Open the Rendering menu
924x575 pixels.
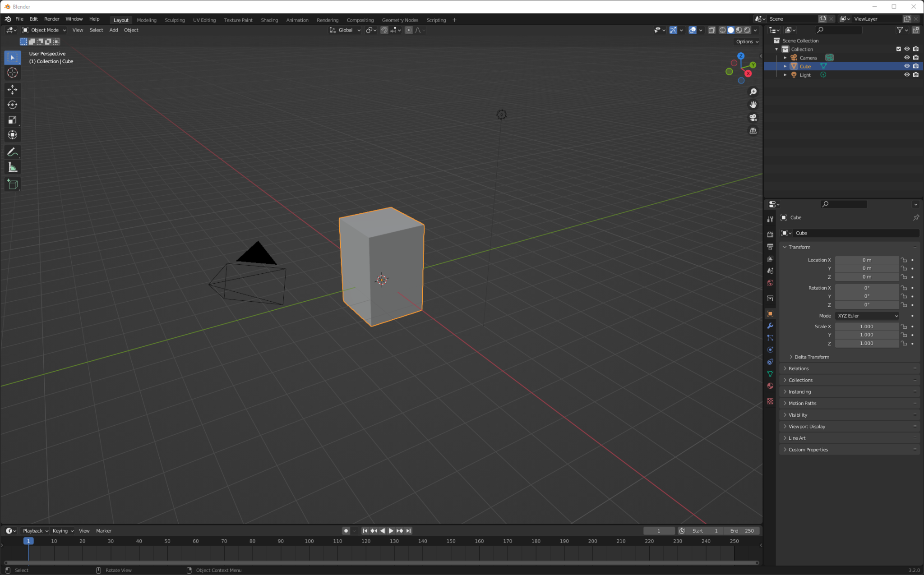(328, 20)
